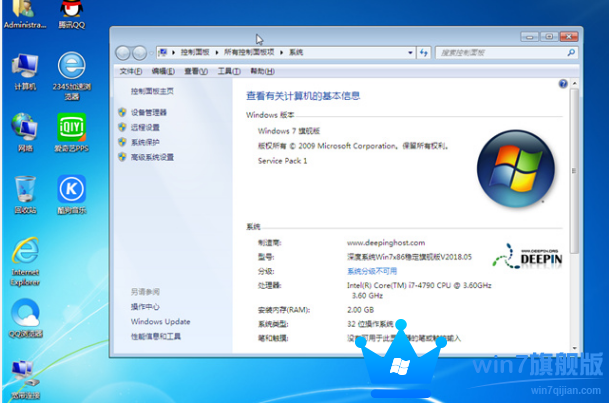609x403 pixels.
Task: Maximize the System window
Action: coord(549,37)
